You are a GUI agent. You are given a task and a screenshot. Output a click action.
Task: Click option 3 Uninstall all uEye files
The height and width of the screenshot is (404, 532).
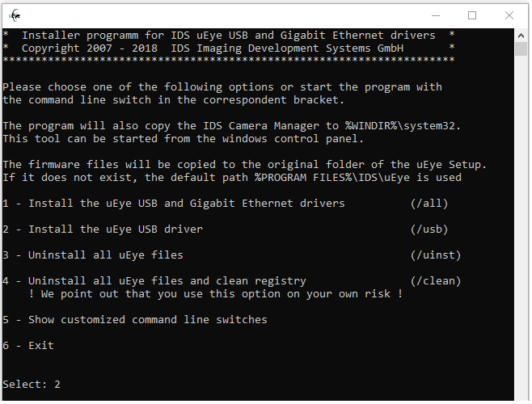pos(93,255)
